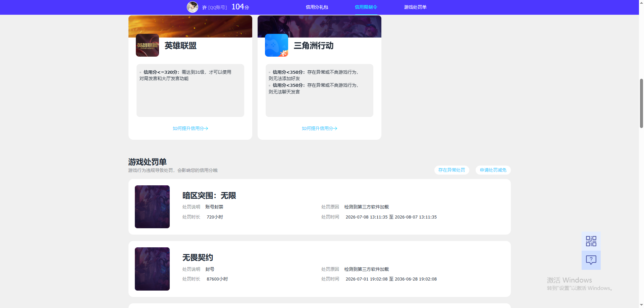
Task: Open the help question chat icon
Action: 591,260
